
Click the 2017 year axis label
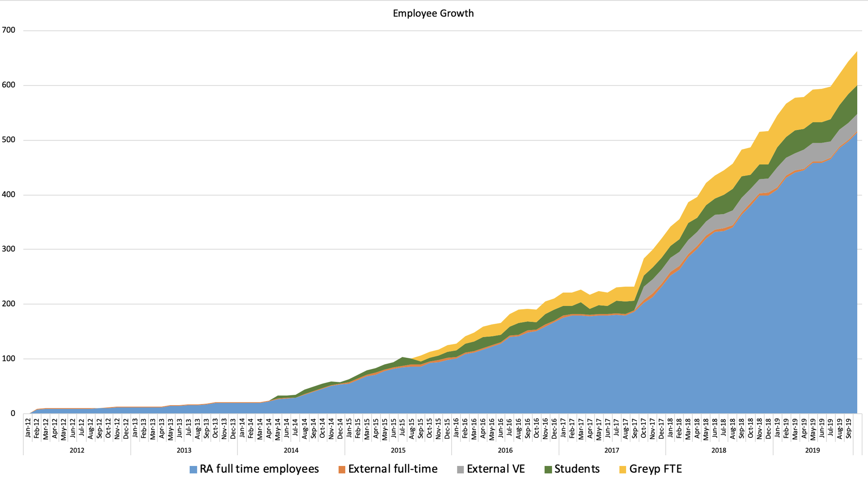612,450
